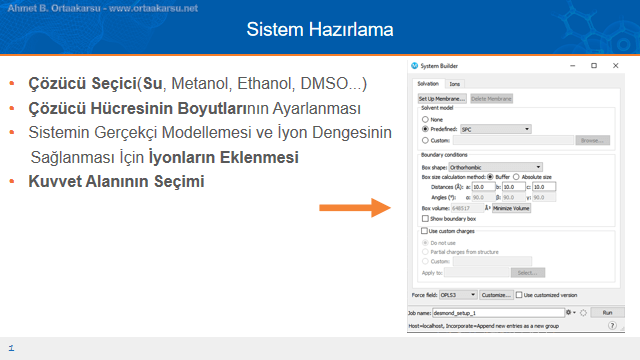The height and width of the screenshot is (360, 640).
Task: Open the SPC predefined solvent dropdown
Action: pyautogui.click(x=496, y=129)
